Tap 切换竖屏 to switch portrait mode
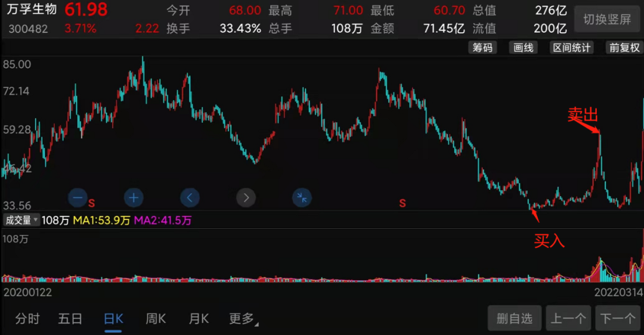The width and height of the screenshot is (644, 335). coord(607,19)
